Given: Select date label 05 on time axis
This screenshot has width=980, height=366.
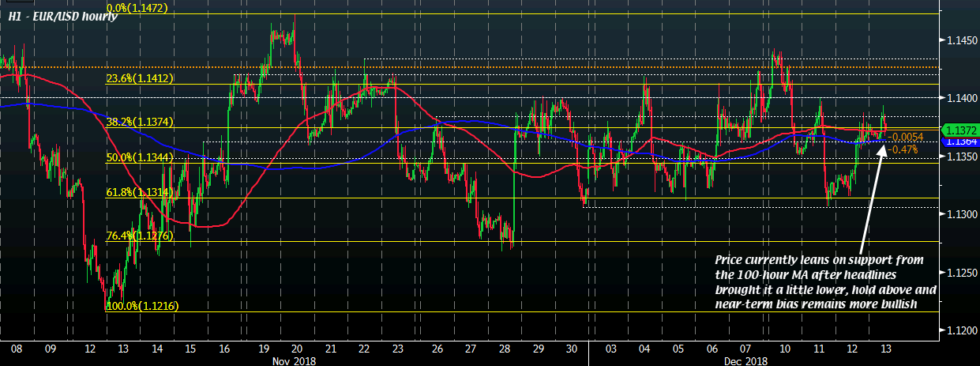Looking at the screenshot, I should pyautogui.click(x=678, y=349).
